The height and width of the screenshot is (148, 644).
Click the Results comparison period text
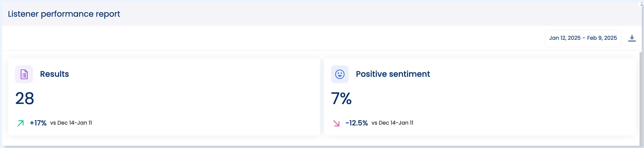(71, 123)
